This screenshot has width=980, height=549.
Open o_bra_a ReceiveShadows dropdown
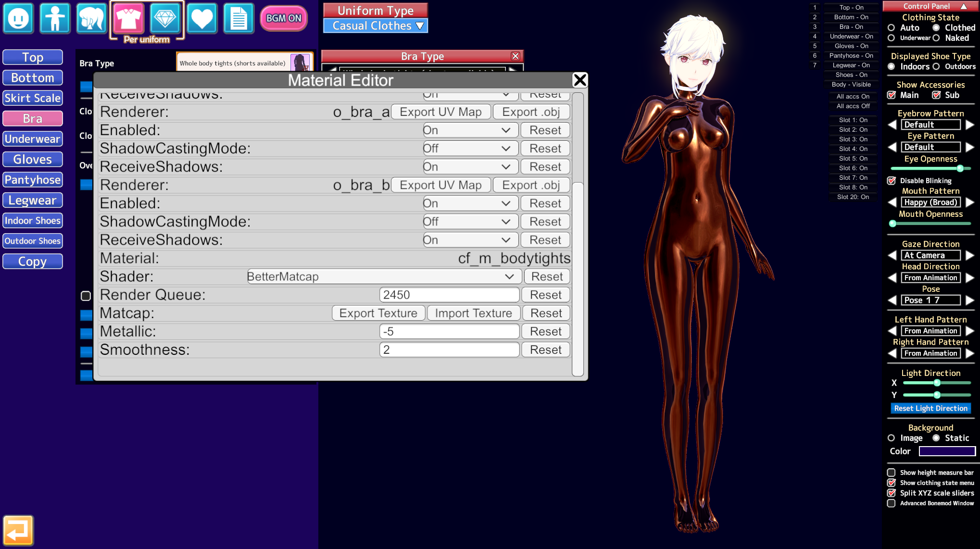(x=470, y=167)
